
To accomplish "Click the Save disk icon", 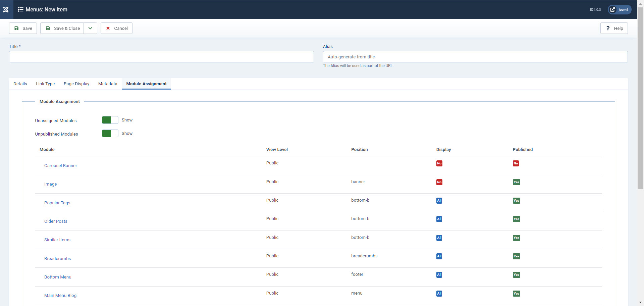I will pos(16,28).
